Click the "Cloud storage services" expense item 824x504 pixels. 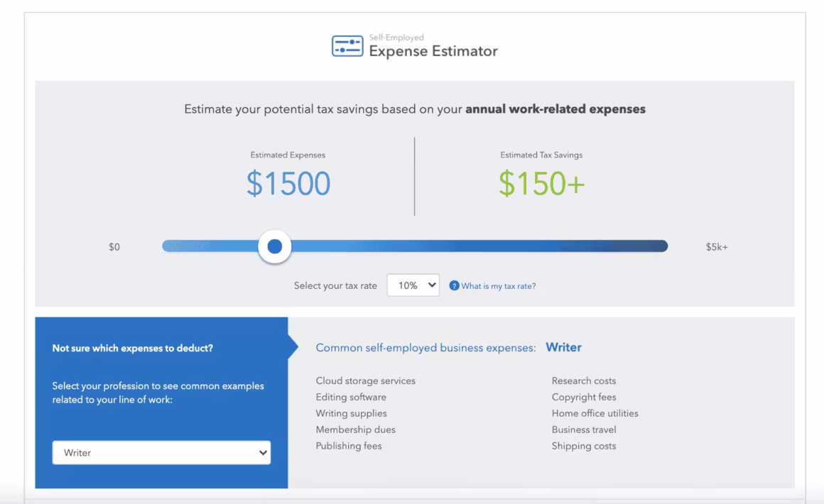click(366, 381)
